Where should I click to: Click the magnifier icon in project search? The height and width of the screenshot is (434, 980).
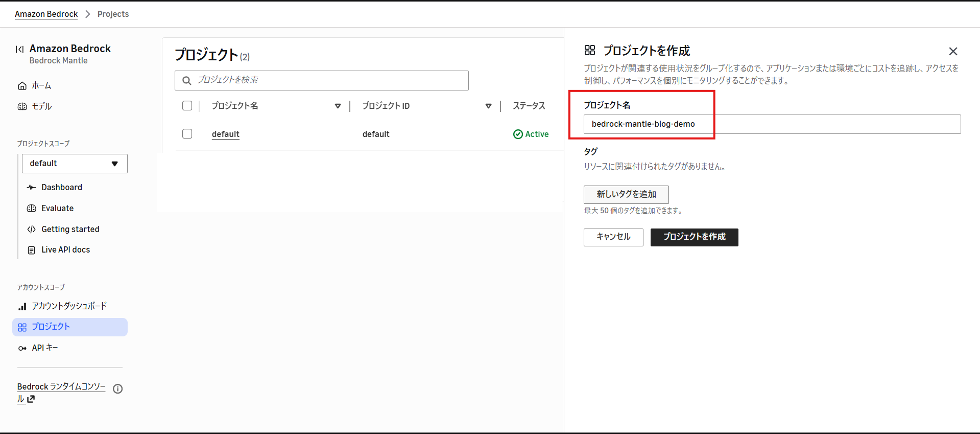187,80
